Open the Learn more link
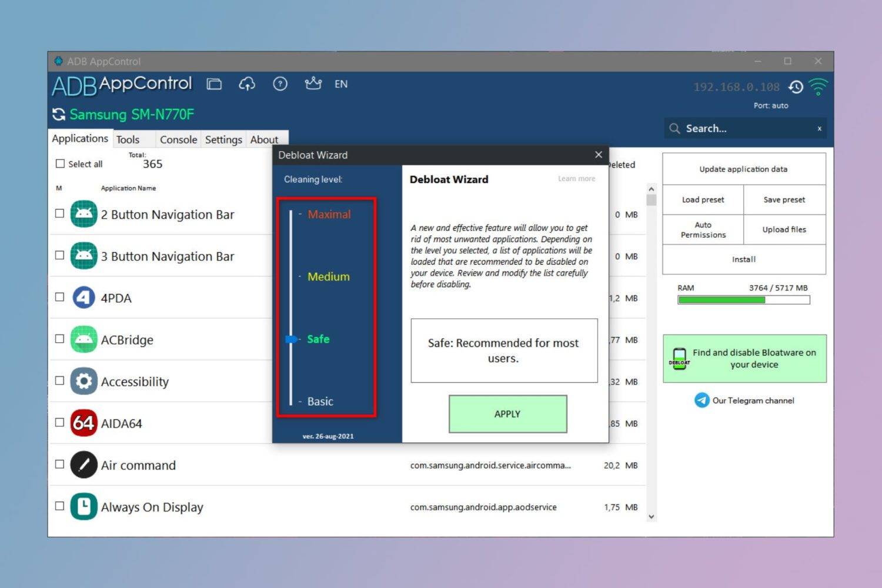The width and height of the screenshot is (882, 588). (x=576, y=179)
